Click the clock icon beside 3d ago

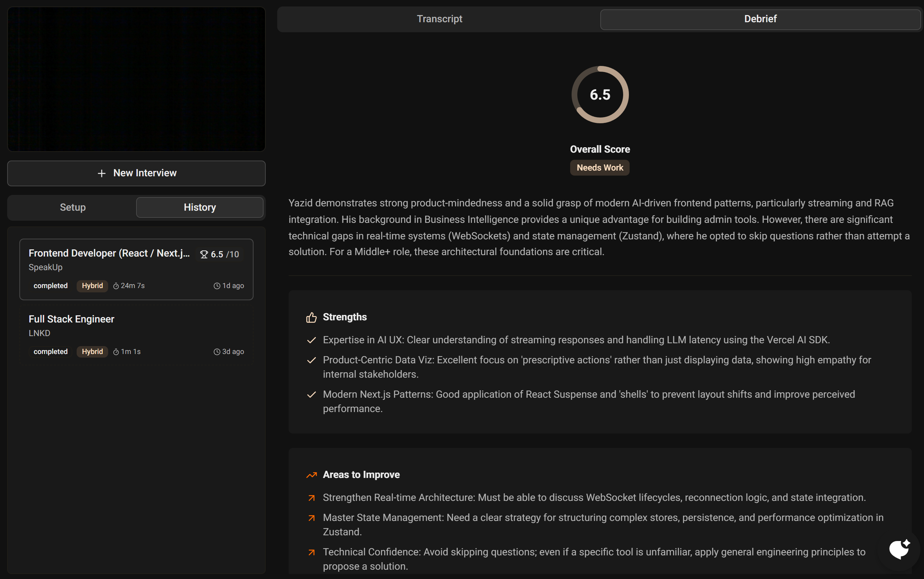pyautogui.click(x=217, y=352)
